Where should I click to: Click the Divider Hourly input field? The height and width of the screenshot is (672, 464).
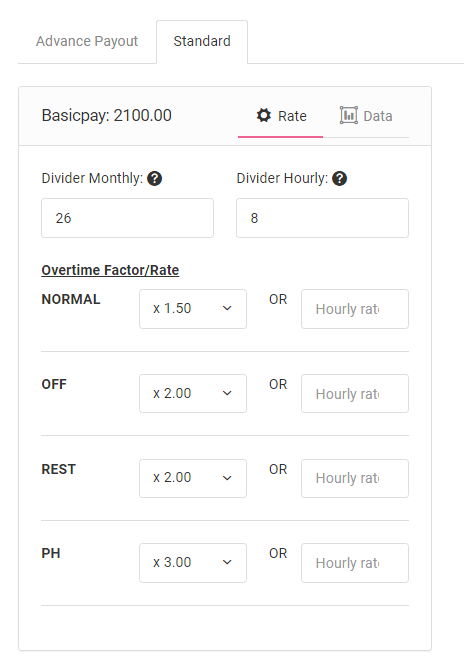[322, 218]
